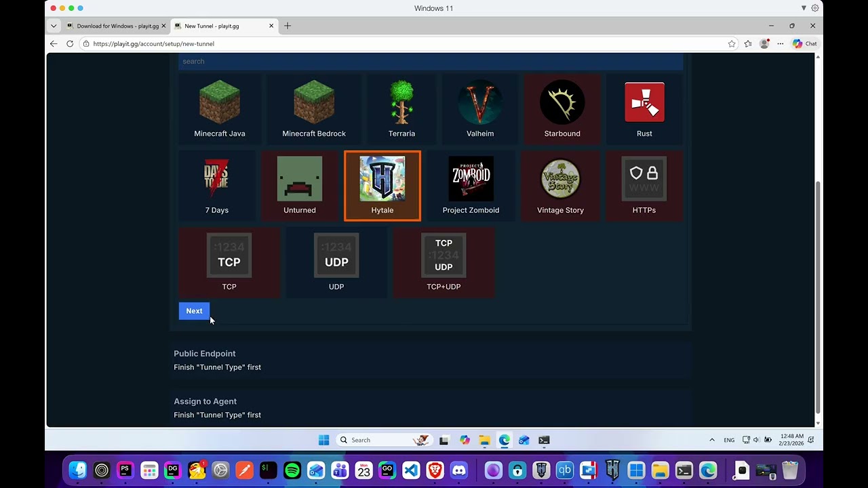The image size is (868, 488).
Task: Select the plain TCP tunnel type
Action: (x=229, y=263)
